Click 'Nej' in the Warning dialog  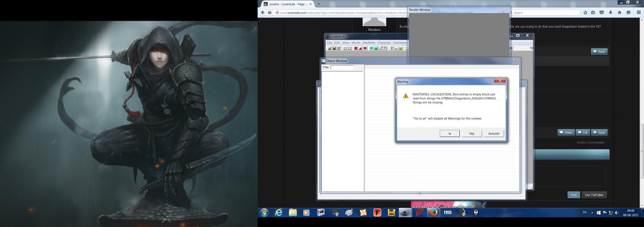472,133
